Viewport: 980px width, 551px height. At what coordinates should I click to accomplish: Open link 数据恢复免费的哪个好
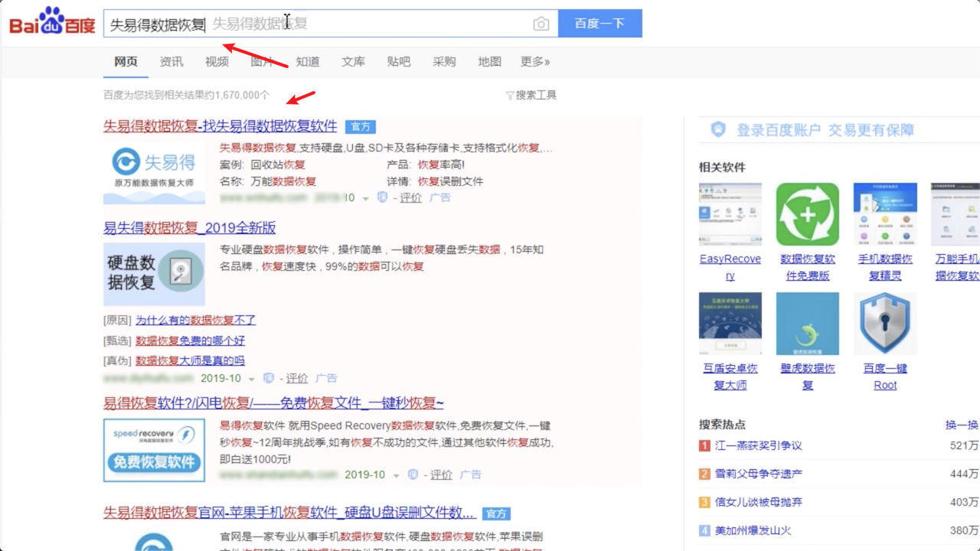tap(190, 341)
